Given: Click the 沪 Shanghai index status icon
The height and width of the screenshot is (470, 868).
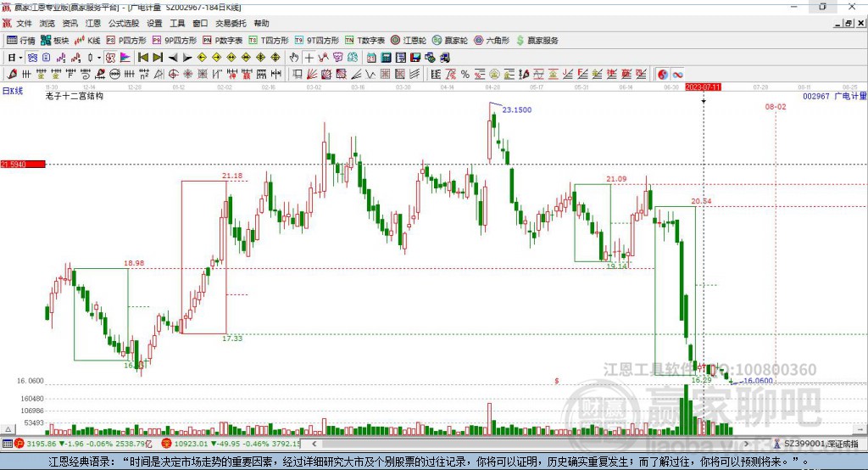Looking at the screenshot, I should (19, 444).
